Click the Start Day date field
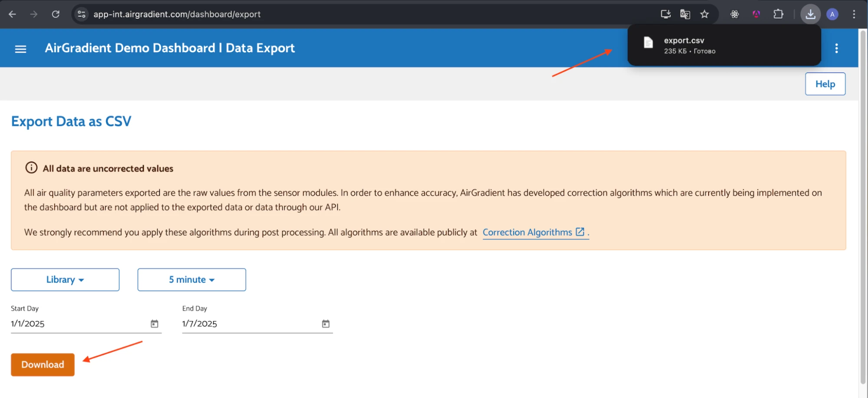This screenshot has width=868, height=398. (86, 324)
